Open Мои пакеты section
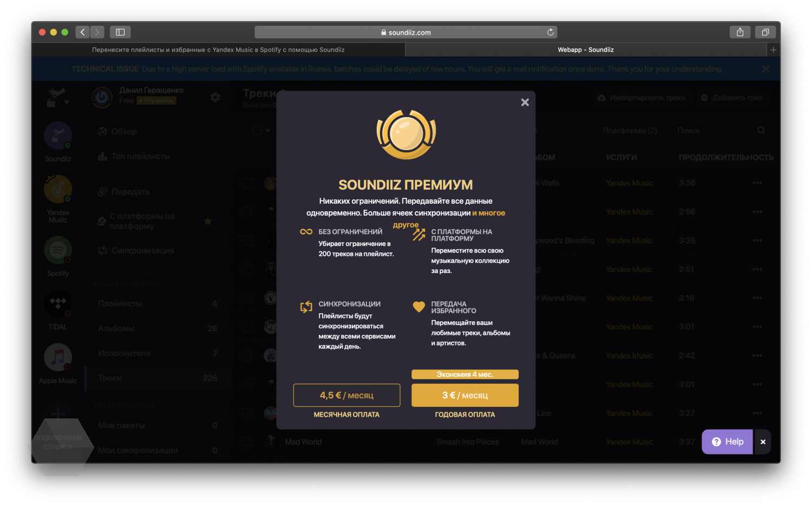This screenshot has height=505, width=812. pyautogui.click(x=158, y=425)
